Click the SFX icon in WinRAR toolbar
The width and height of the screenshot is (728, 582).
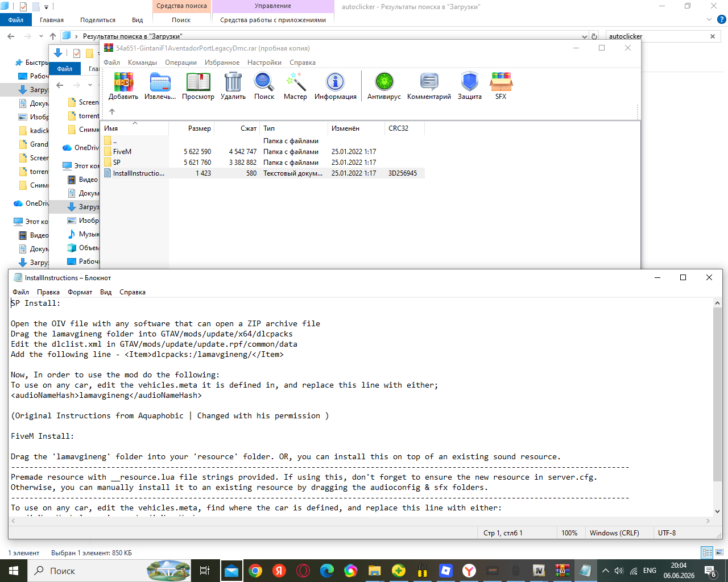501,86
